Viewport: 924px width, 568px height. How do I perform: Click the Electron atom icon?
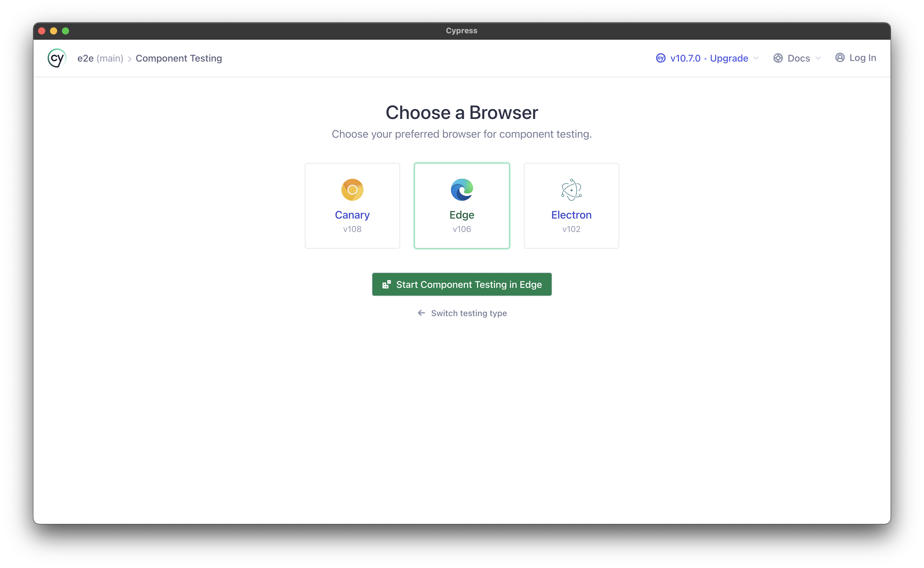[x=571, y=189]
